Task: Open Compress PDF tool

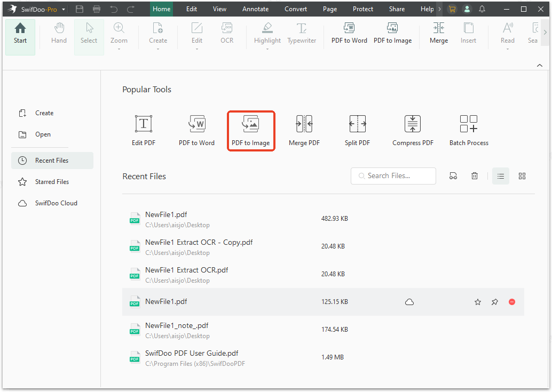Action: [412, 130]
